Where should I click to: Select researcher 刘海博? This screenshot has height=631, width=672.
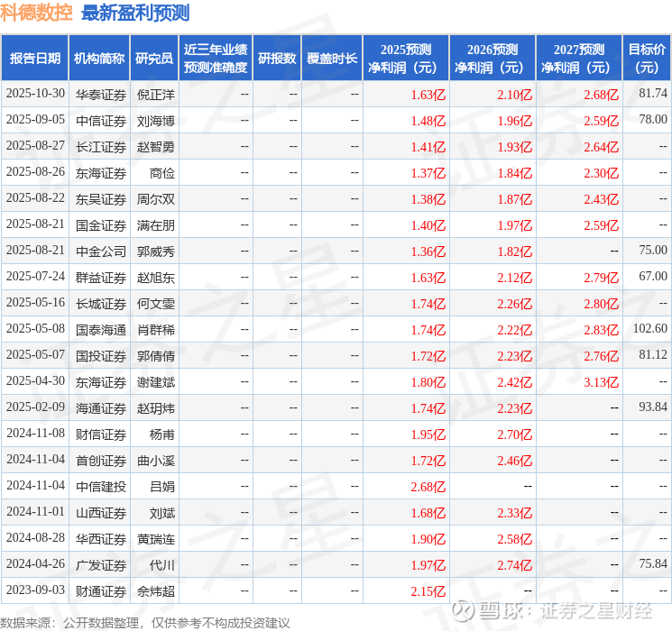(x=155, y=121)
